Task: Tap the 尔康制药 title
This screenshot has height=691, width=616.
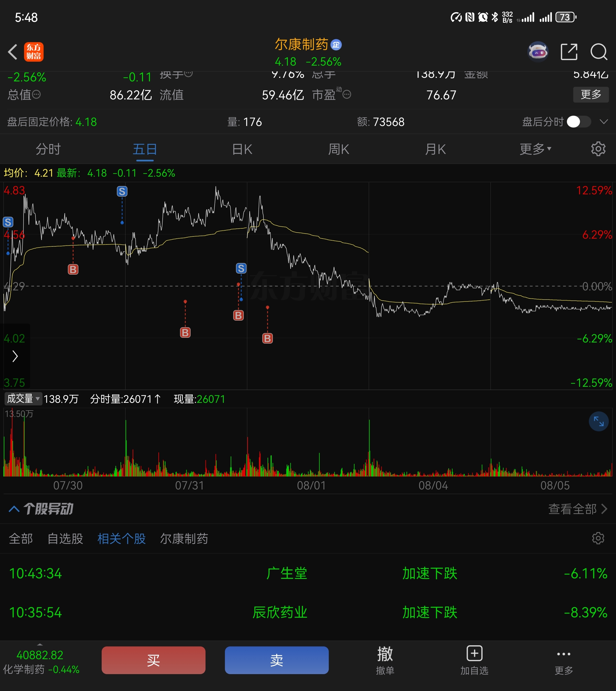Action: tap(301, 44)
